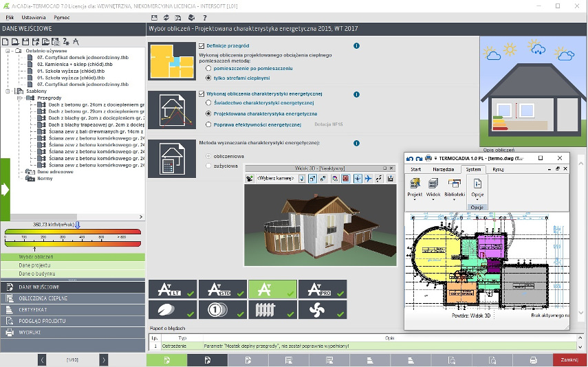The image size is (588, 367).
Task: Click the radiator heating module tile
Action: click(272, 310)
